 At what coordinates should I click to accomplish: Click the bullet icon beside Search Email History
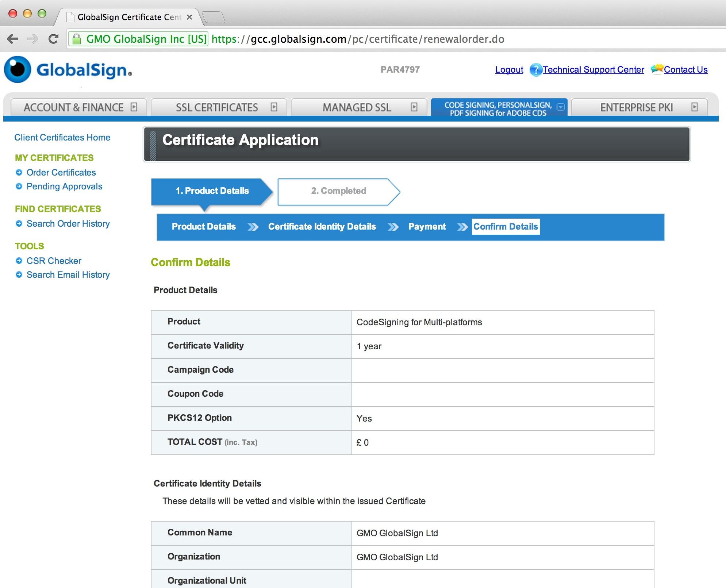pos(19,274)
